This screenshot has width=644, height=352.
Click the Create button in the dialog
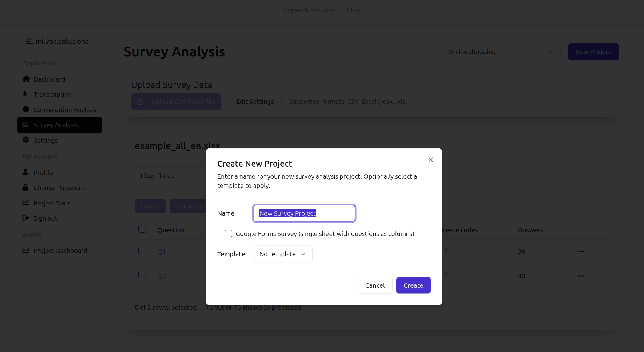coord(413,285)
